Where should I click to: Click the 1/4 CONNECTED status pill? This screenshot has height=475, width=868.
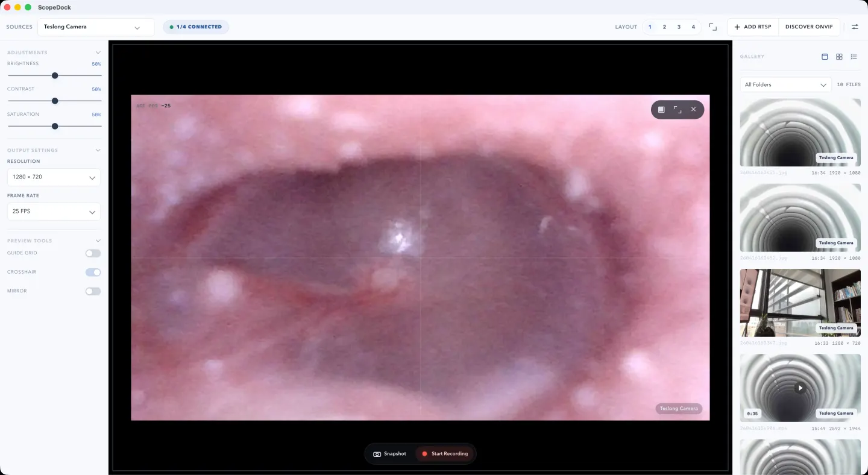(196, 27)
